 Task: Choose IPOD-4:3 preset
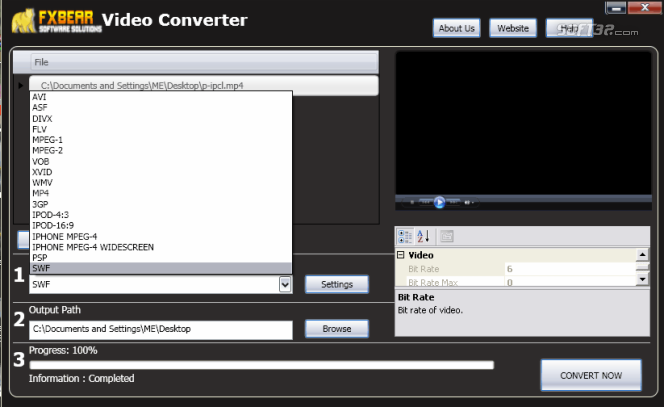[161, 215]
